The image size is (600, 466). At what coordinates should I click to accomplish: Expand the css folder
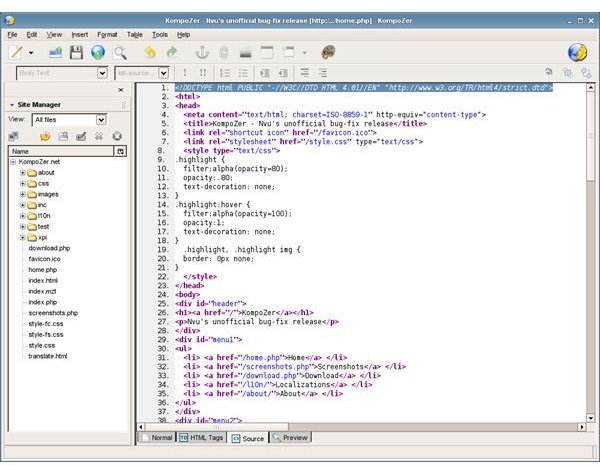click(23, 184)
